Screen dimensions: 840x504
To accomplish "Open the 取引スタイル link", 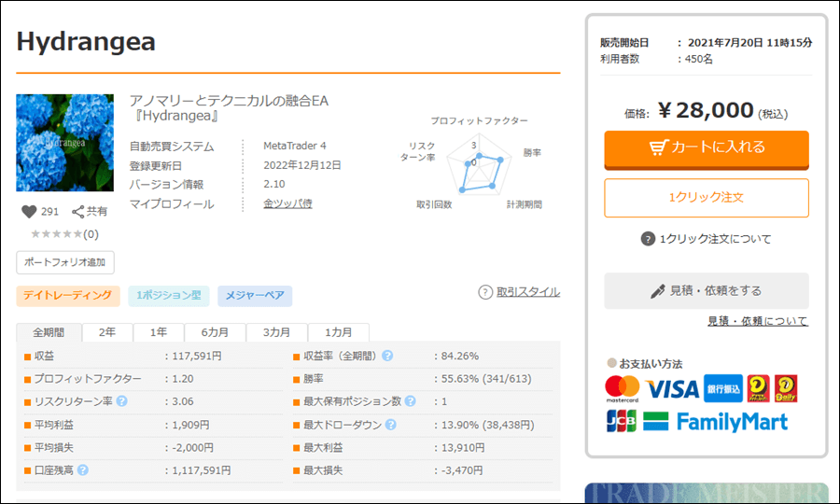I will (528, 292).
